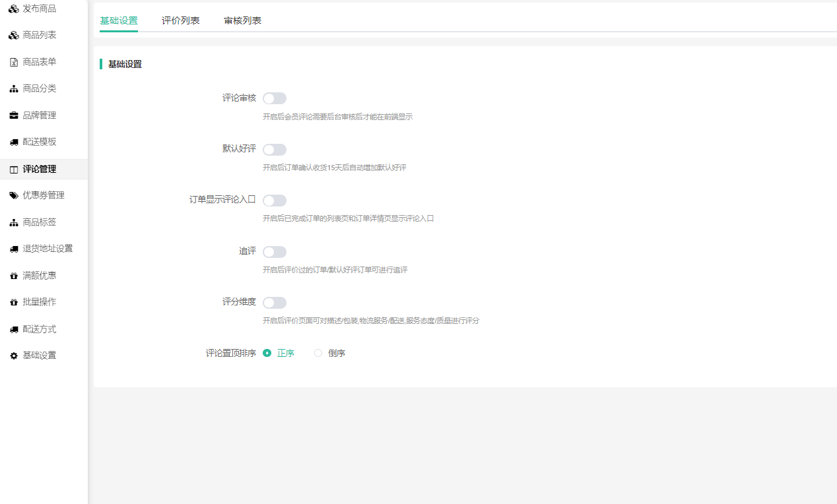Open the 审核列表 tab

click(x=242, y=20)
